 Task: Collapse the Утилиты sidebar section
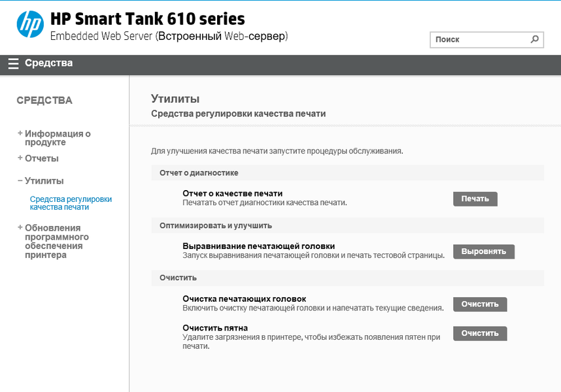20,180
